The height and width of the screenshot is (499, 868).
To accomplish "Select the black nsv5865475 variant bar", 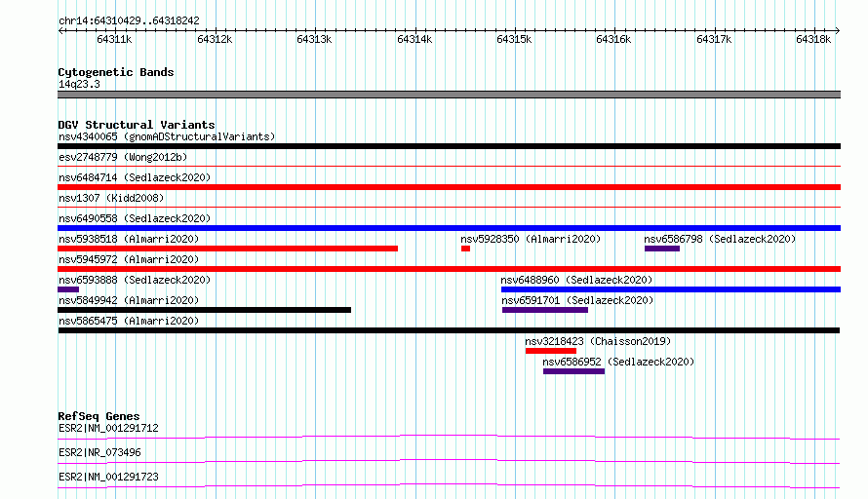I will click(449, 330).
